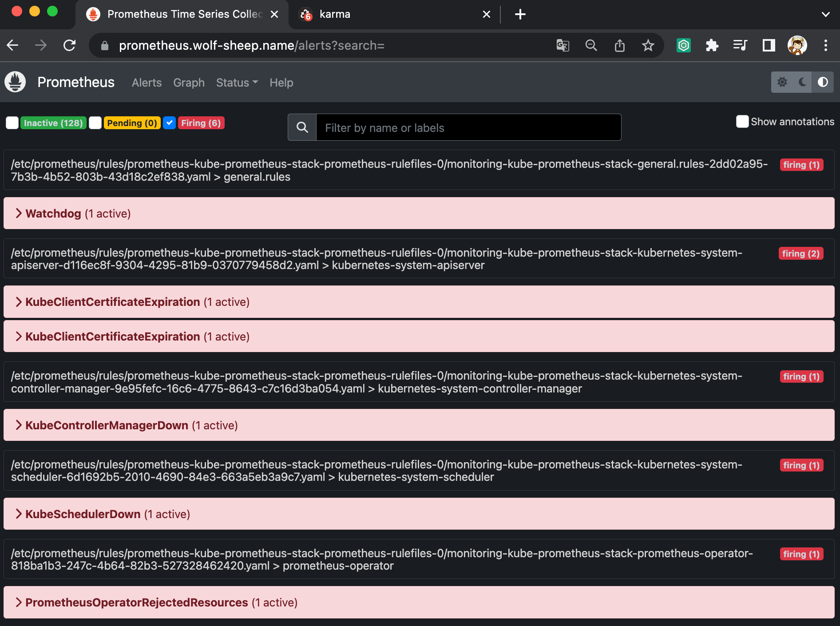
Task: Open the green hexagon extension
Action: [684, 45]
